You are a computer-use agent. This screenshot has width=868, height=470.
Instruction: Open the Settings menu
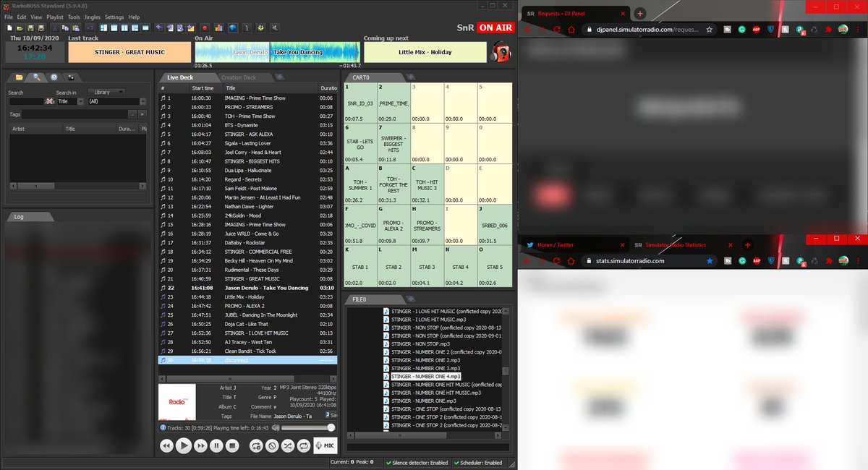(x=114, y=17)
